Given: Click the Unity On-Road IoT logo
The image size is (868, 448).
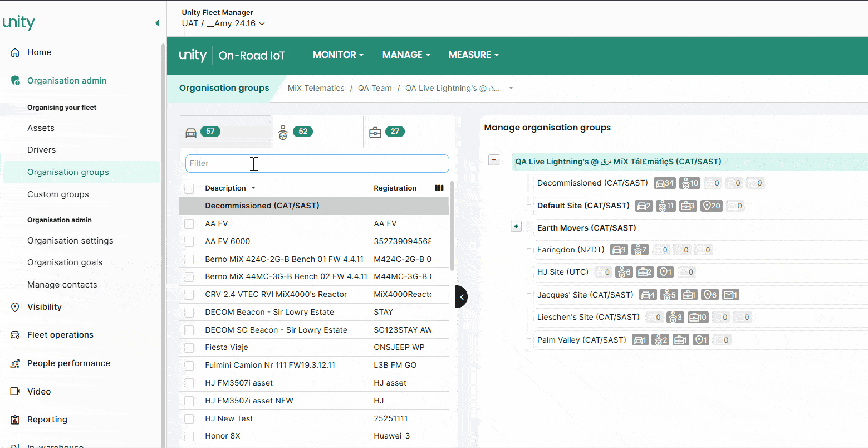Looking at the screenshot, I should pyautogui.click(x=232, y=55).
